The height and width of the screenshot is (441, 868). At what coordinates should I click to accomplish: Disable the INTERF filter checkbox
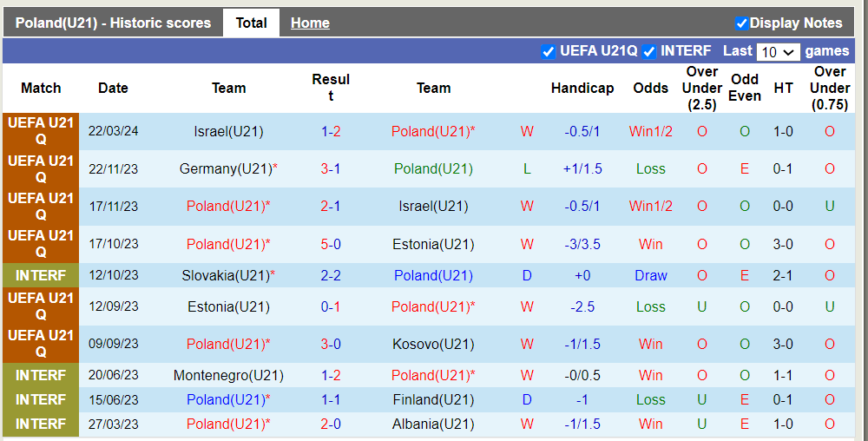(649, 51)
